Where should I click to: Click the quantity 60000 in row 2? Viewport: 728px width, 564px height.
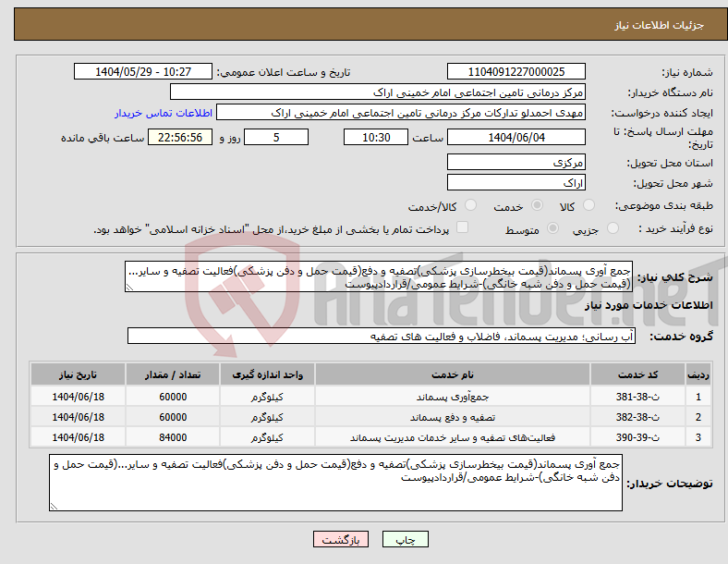(x=173, y=417)
